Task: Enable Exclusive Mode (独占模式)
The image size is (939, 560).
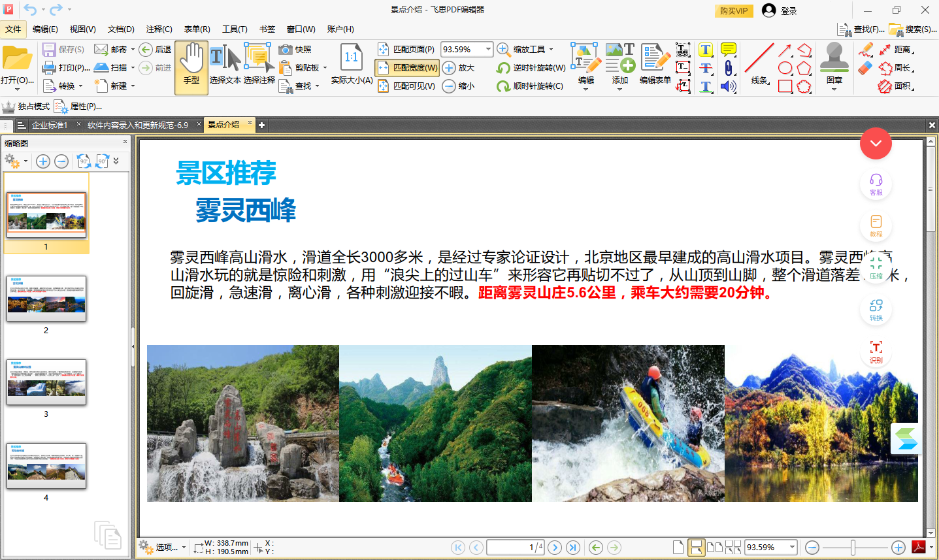Action: 26,107
